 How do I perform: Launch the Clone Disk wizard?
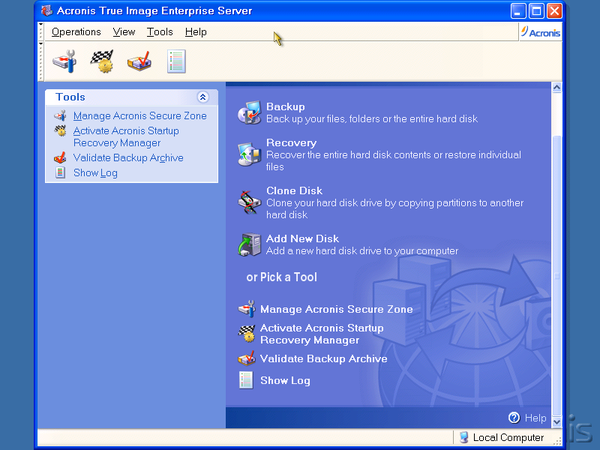pyautogui.click(x=294, y=191)
